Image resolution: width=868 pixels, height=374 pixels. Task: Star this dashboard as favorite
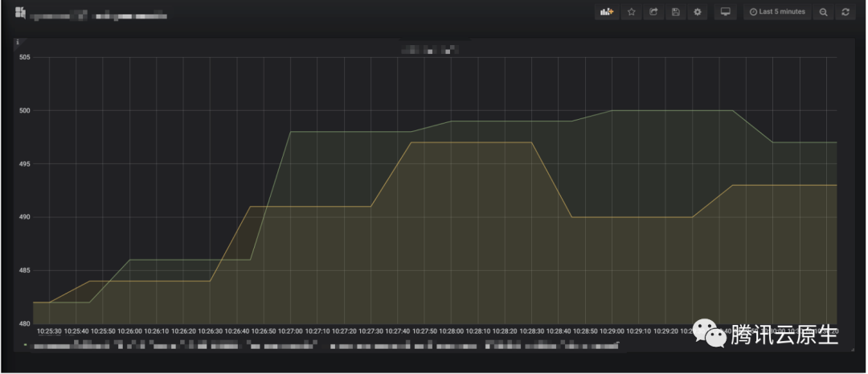click(632, 12)
